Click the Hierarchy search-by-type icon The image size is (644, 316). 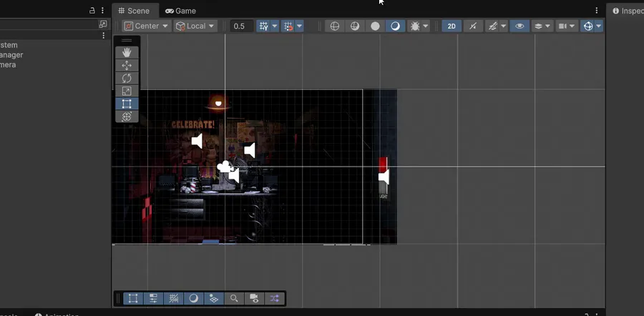pos(103,24)
